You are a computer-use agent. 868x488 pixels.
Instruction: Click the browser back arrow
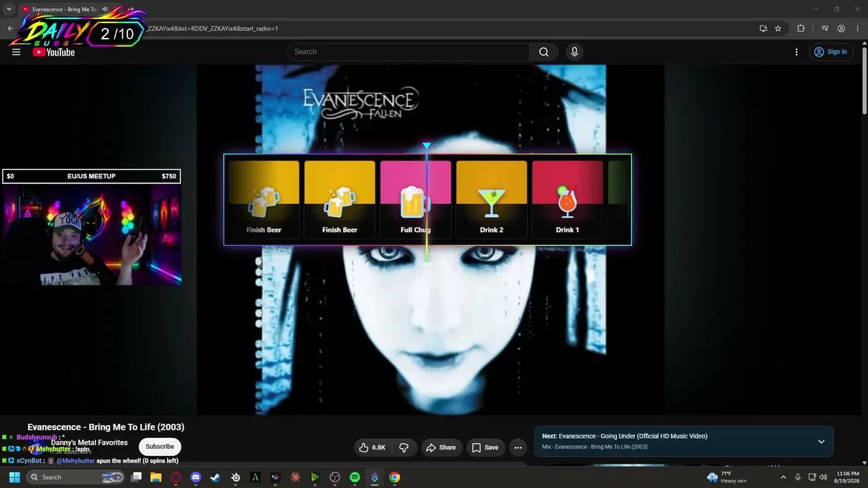[x=10, y=28]
